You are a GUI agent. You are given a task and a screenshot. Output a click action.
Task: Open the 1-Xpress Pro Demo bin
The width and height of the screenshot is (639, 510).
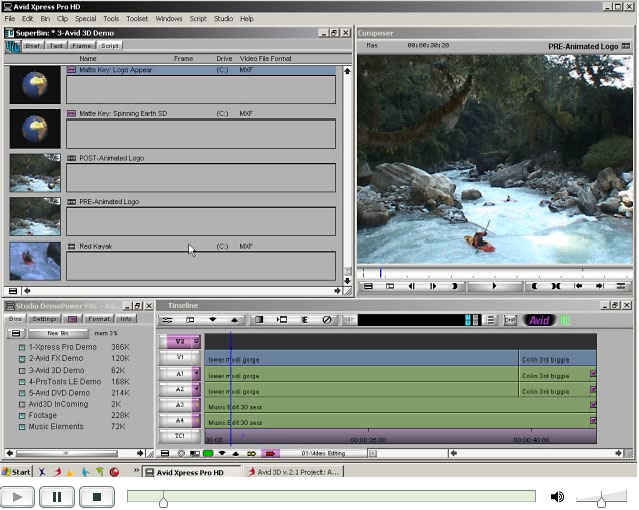pos(62,347)
